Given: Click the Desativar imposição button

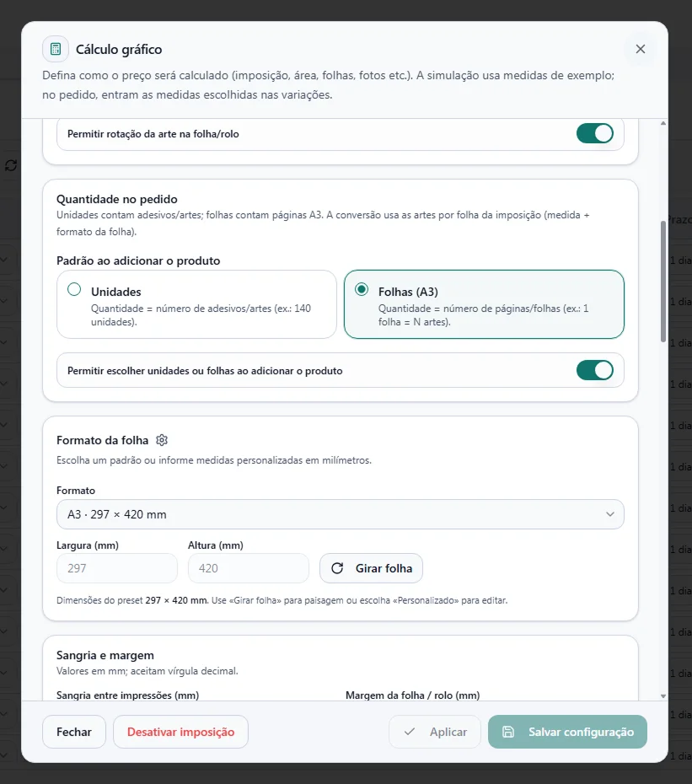Looking at the screenshot, I should pyautogui.click(x=180, y=732).
